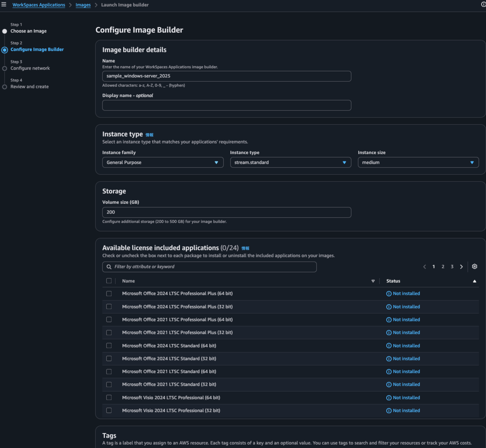
Task: Select Step 3 Configure network
Action: [x=30, y=68]
